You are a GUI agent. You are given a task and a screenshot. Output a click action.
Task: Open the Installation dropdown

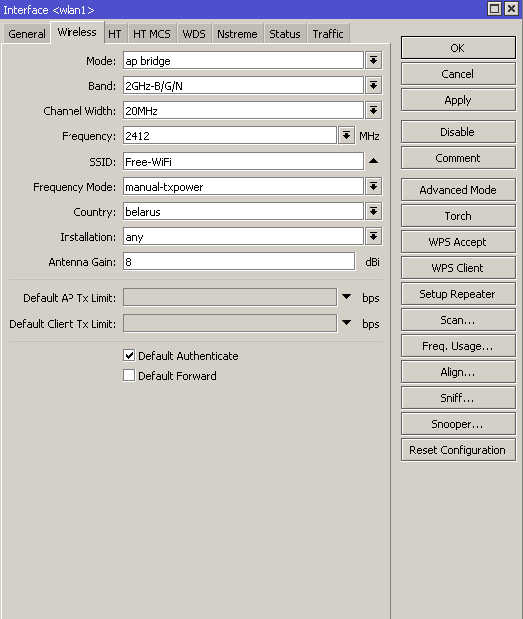373,236
